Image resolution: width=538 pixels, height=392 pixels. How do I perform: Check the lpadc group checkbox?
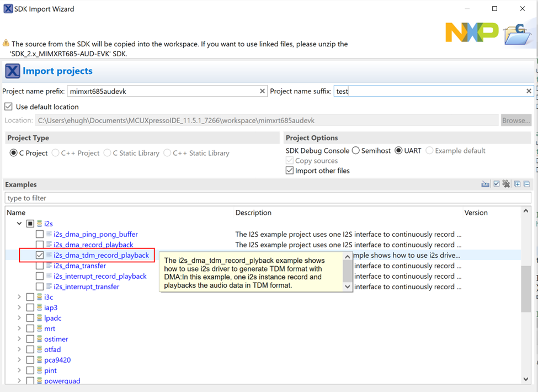pyautogui.click(x=30, y=318)
